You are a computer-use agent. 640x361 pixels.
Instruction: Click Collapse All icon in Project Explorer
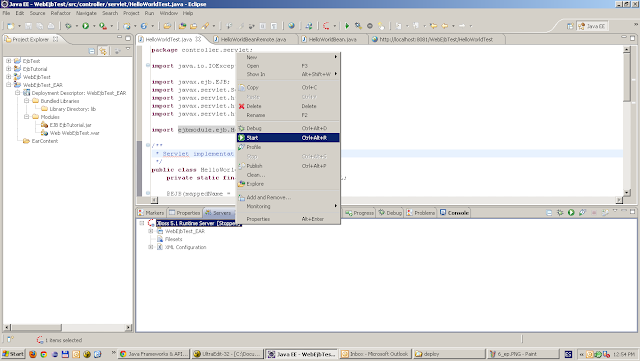[92, 51]
